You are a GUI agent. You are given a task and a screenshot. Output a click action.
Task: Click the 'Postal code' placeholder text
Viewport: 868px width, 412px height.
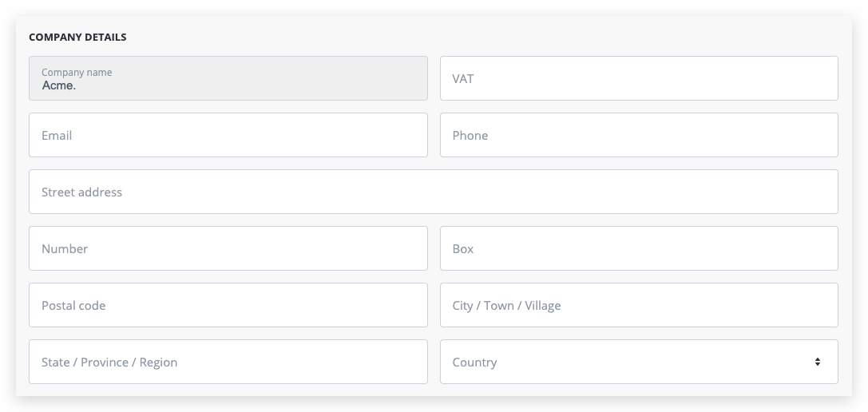73,306
